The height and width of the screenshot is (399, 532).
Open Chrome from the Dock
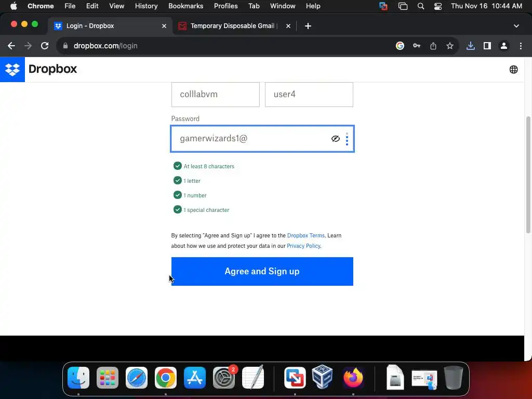(x=166, y=378)
